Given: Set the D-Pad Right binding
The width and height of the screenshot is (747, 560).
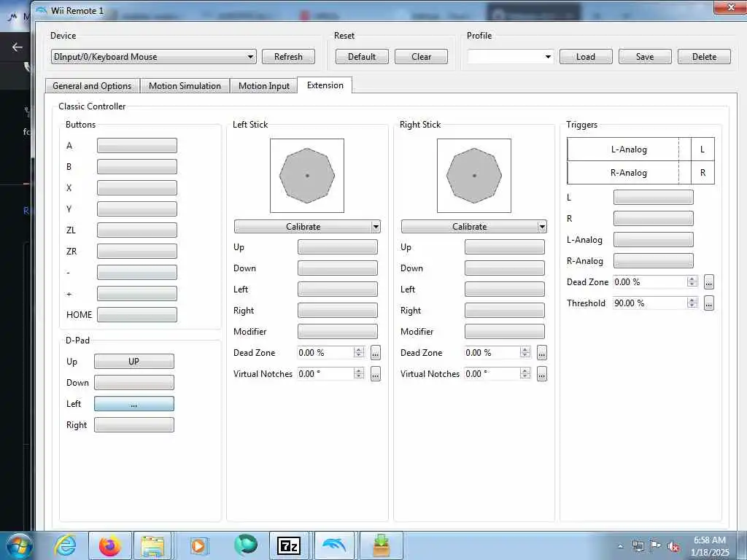Looking at the screenshot, I should click(134, 425).
